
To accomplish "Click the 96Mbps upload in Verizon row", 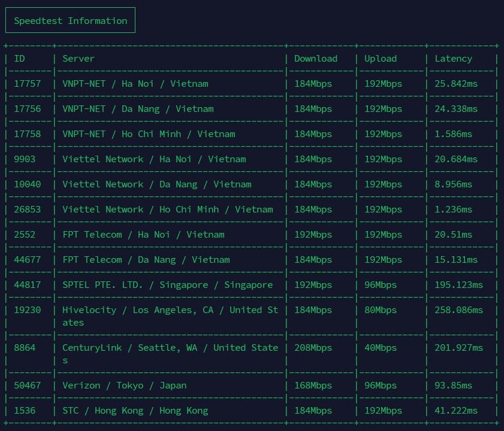I will [381, 386].
